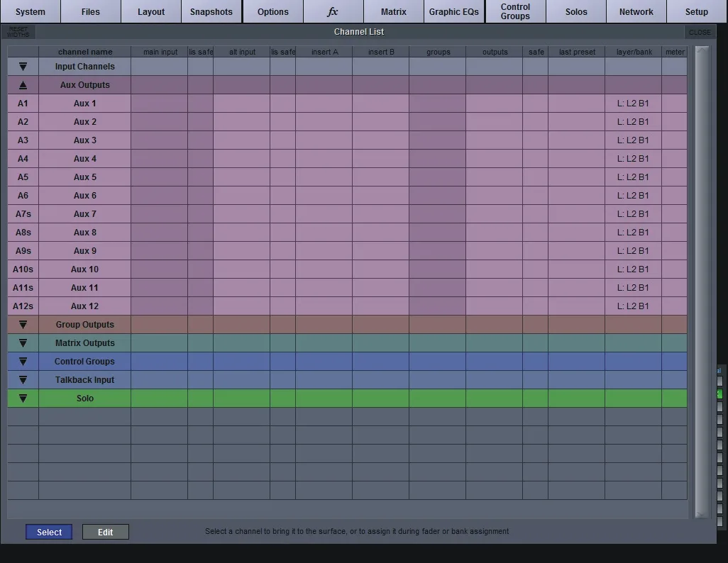Activate the Edit mode button
The width and height of the screenshot is (728, 563).
(106, 532)
